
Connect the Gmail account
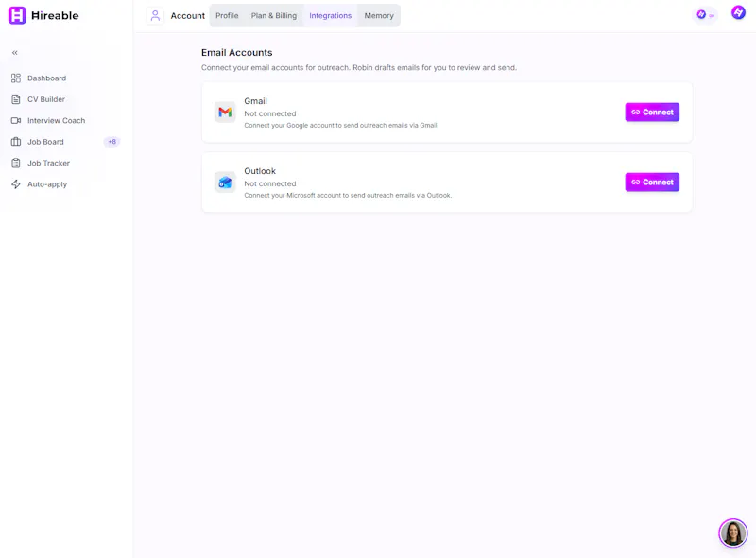[x=652, y=112]
